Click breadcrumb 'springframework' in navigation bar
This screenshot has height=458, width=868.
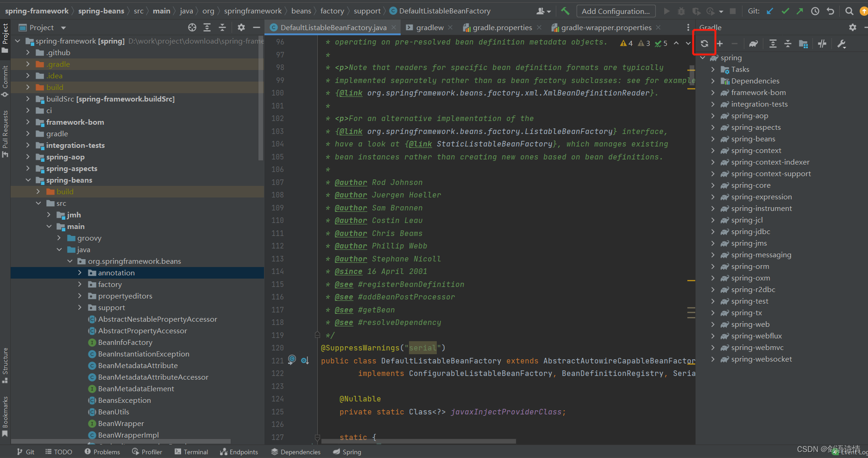click(x=253, y=11)
